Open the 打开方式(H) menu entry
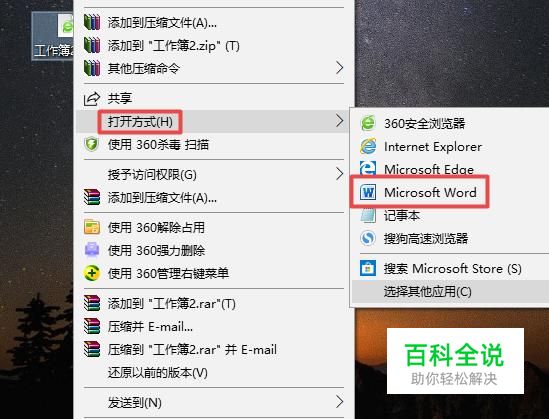549x419 pixels. (x=214, y=121)
